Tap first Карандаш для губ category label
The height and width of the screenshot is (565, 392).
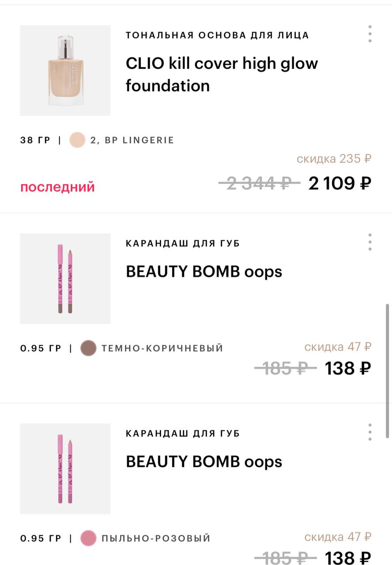pyautogui.click(x=183, y=243)
